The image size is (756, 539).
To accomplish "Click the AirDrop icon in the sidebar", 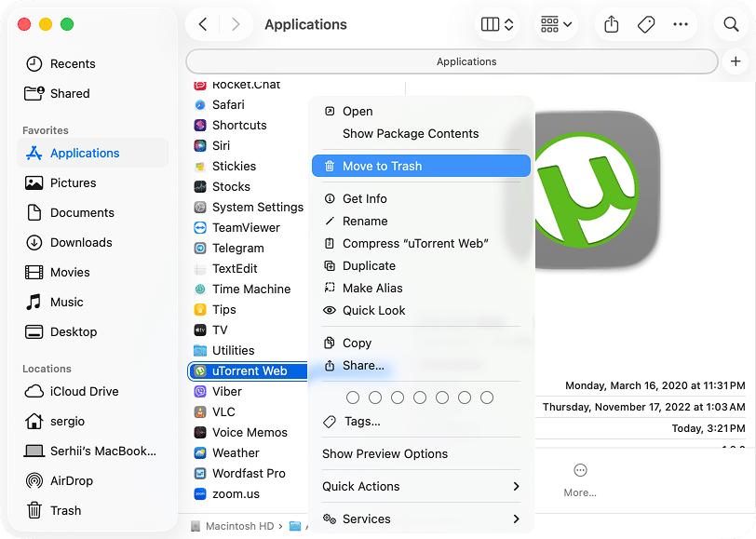I will [33, 480].
